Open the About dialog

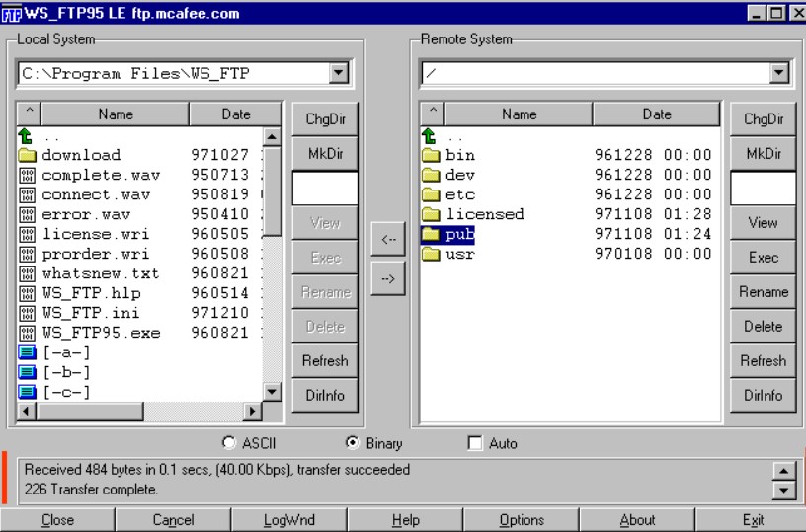tap(637, 520)
